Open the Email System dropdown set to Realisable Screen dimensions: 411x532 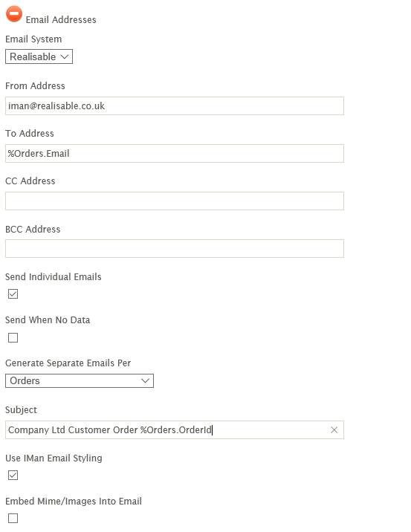pos(39,56)
